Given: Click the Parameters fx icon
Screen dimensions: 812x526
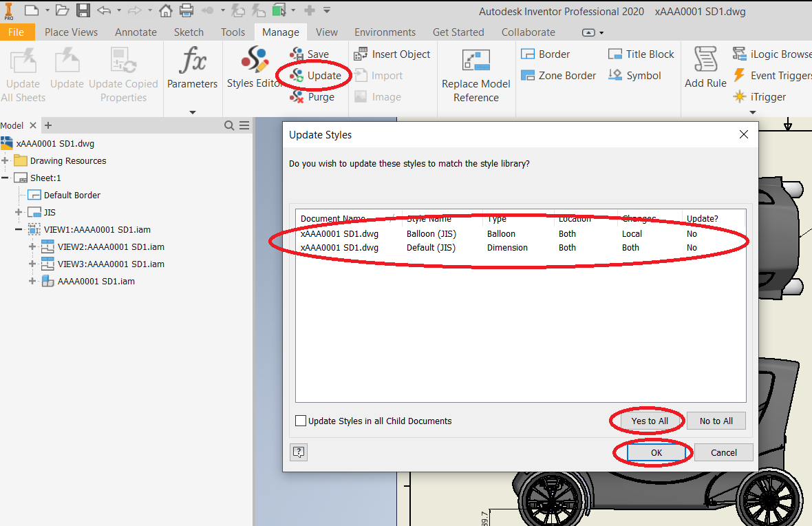Looking at the screenshot, I should 192,61.
